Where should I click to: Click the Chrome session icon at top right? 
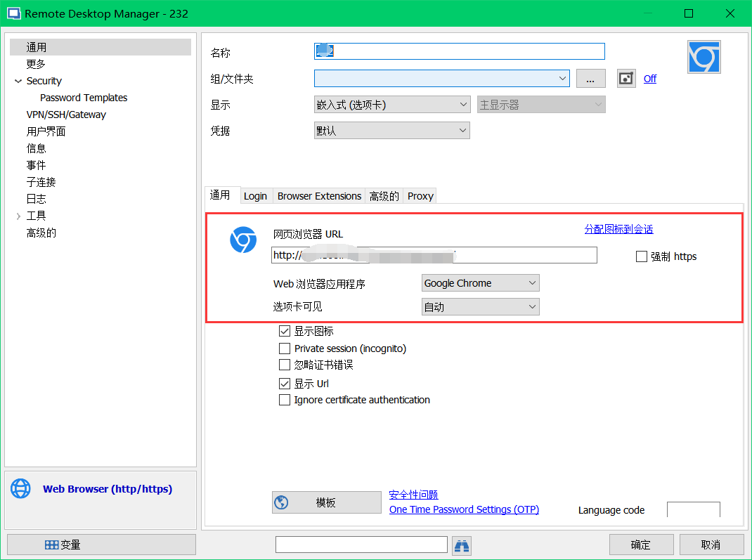[x=704, y=57]
